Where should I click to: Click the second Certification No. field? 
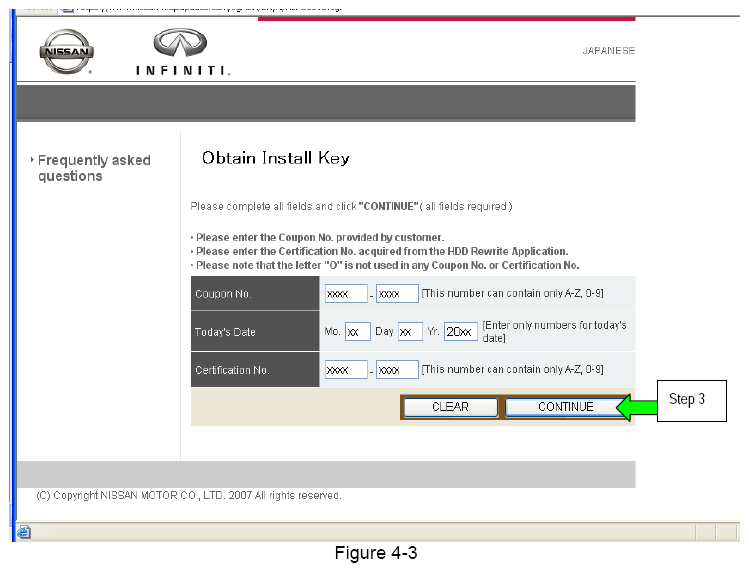click(397, 370)
